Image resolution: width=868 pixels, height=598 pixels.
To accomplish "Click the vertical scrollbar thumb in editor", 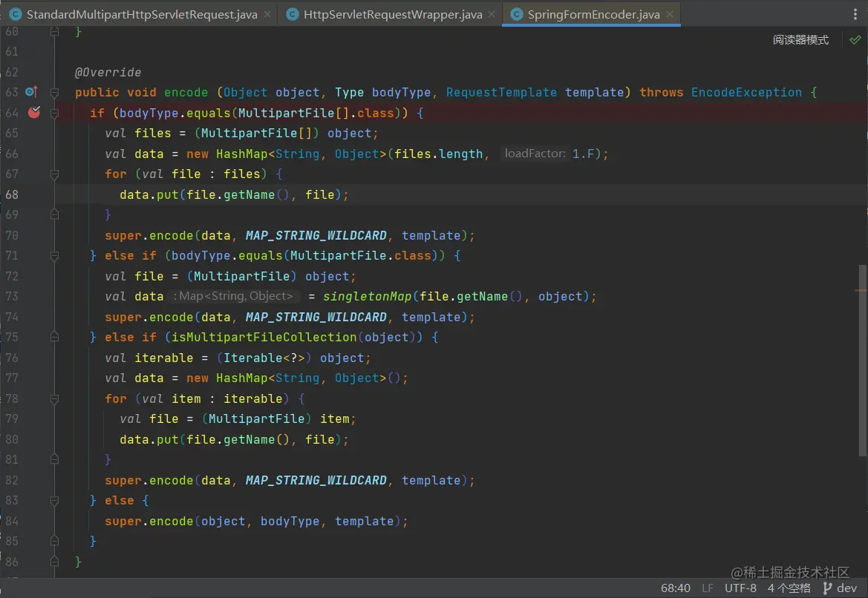I will pyautogui.click(x=862, y=360).
